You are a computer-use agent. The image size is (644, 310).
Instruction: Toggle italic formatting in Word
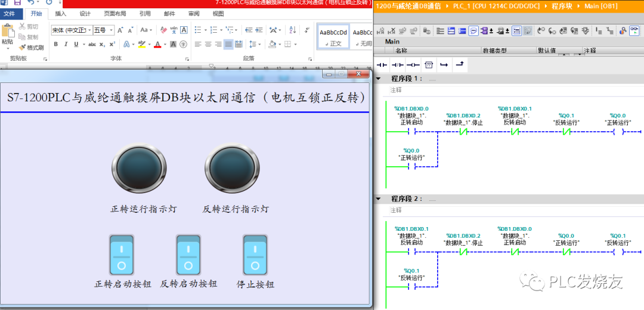(66, 44)
